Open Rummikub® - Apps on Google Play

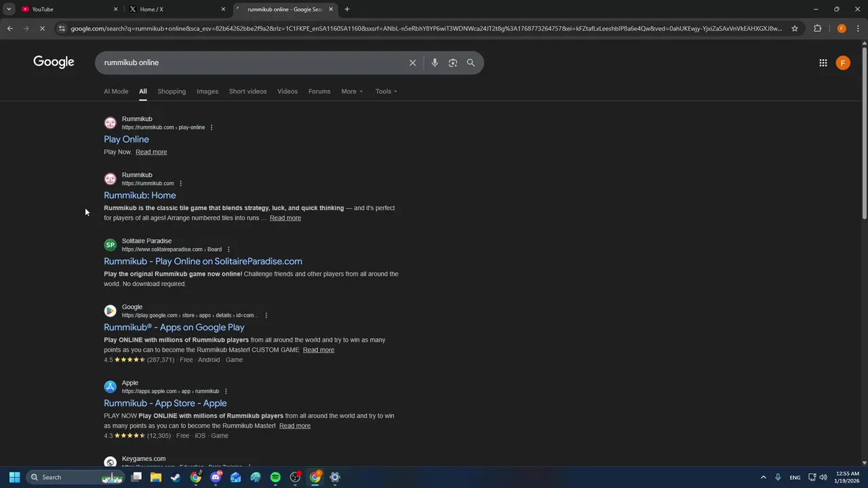click(x=174, y=327)
